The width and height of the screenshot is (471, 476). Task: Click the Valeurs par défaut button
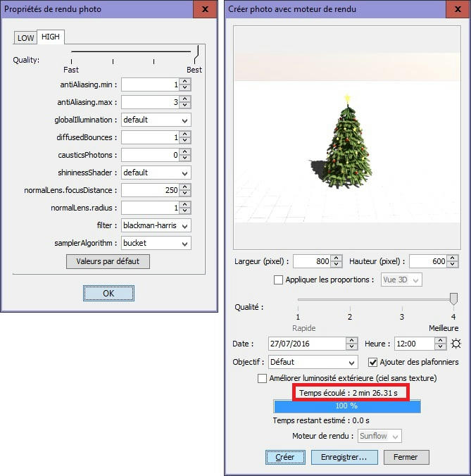108,261
